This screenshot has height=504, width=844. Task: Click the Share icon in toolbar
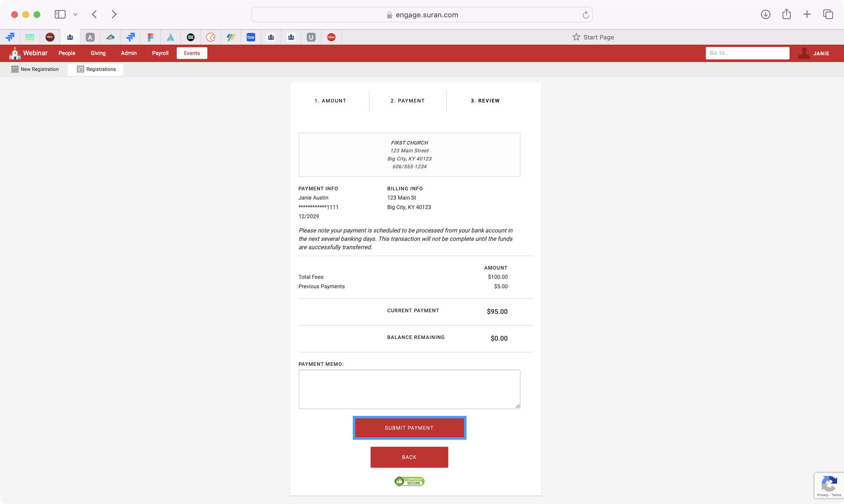[x=786, y=14]
